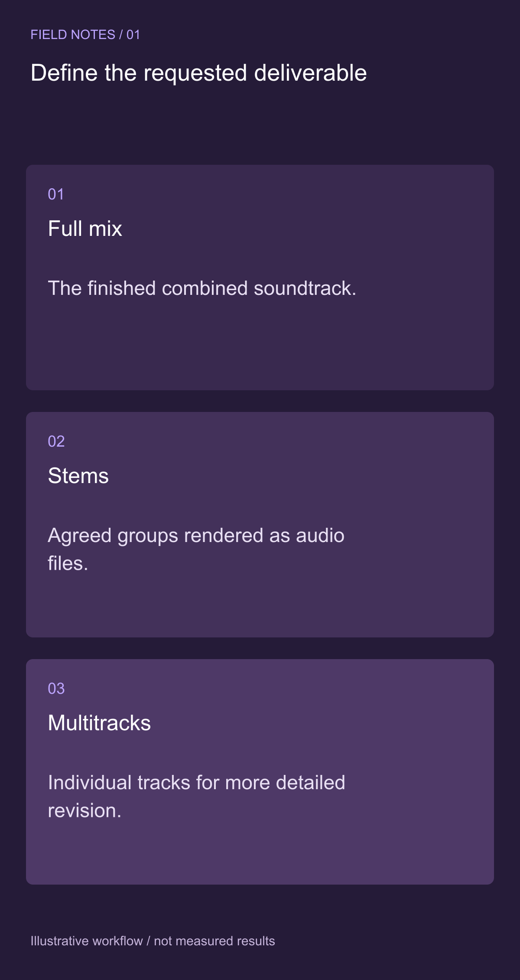The height and width of the screenshot is (980, 520).
Task: Click the word 'files.' in Stems card
Action: point(68,564)
